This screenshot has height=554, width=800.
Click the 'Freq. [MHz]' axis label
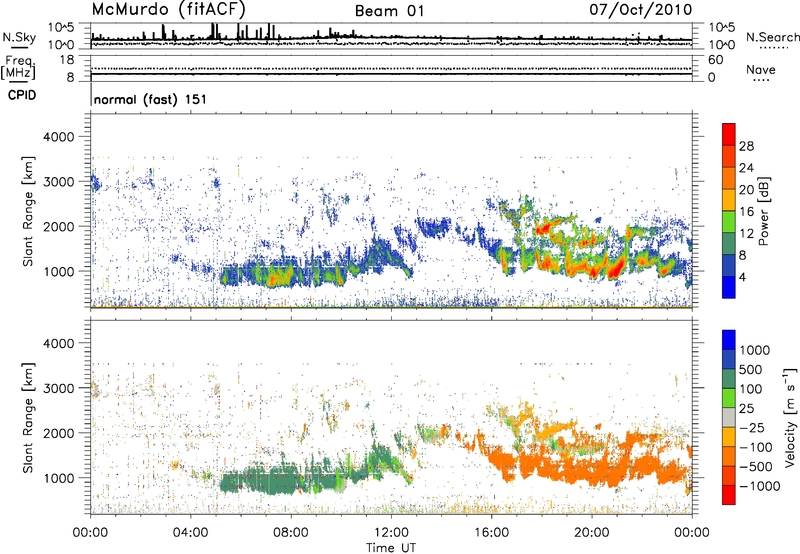coord(18,68)
